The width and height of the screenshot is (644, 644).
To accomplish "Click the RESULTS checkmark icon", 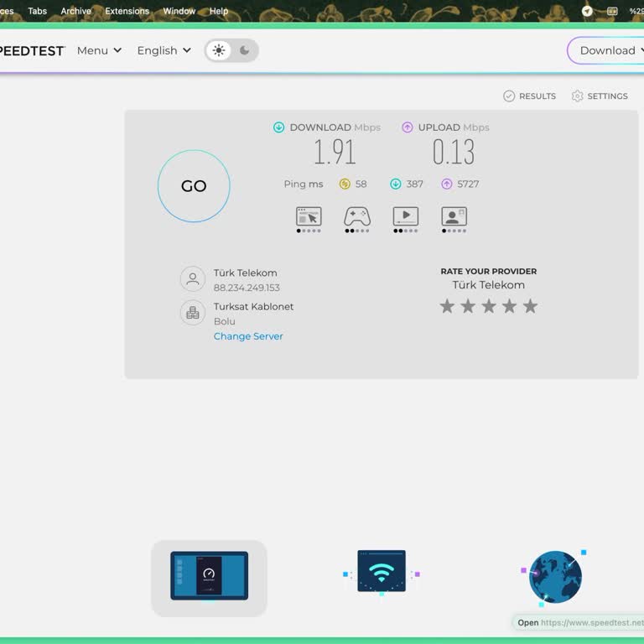I will click(x=509, y=96).
